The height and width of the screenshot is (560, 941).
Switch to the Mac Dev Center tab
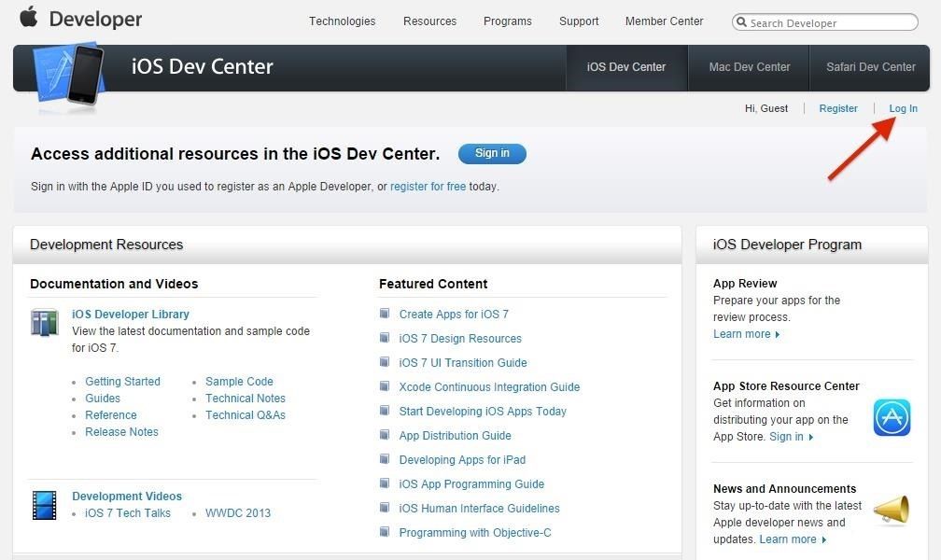749,67
